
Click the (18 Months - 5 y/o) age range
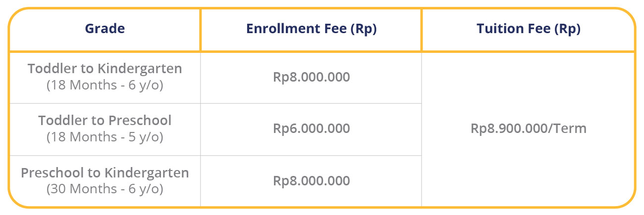coord(105,137)
